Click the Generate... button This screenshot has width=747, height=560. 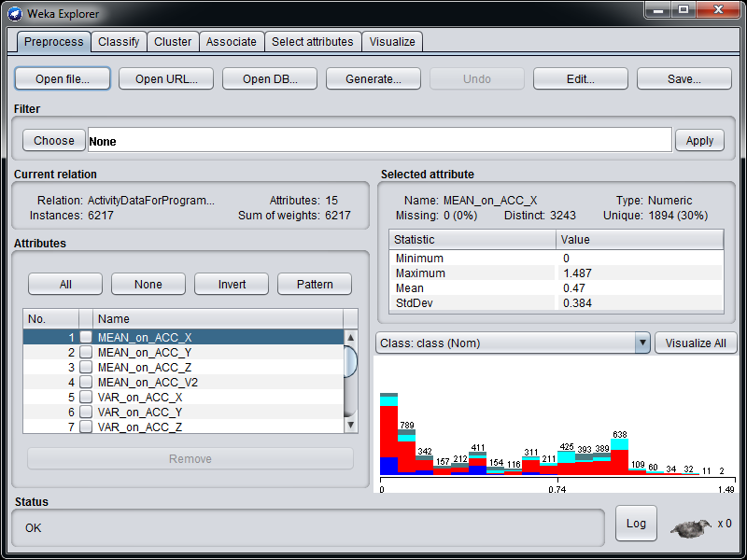(373, 78)
